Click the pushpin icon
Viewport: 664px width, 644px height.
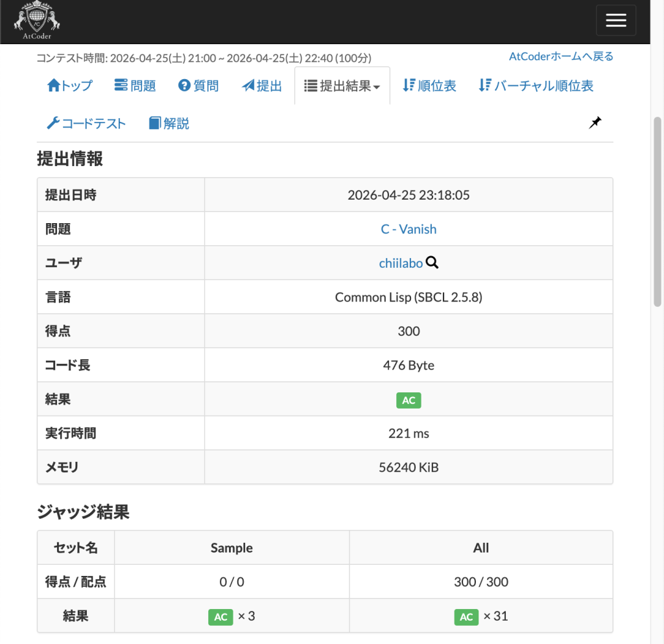595,123
